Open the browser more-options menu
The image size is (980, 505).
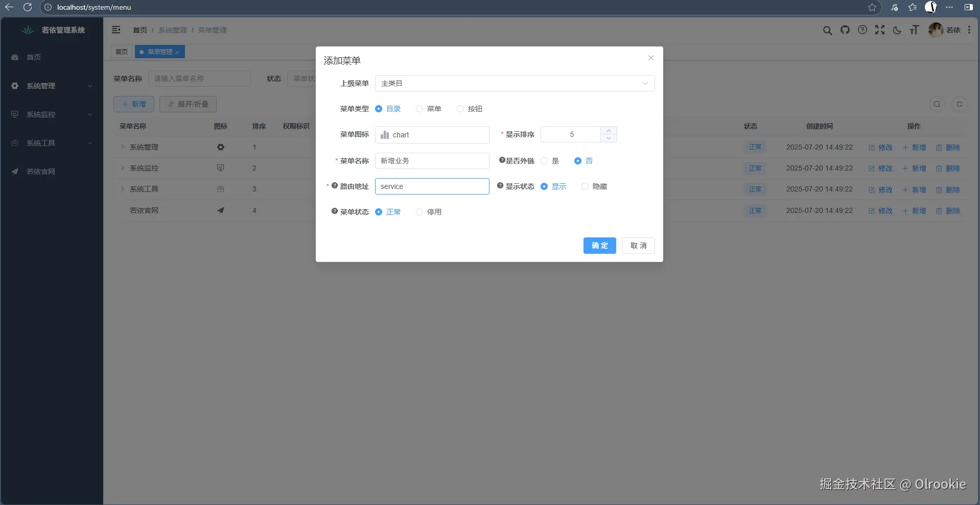point(949,7)
